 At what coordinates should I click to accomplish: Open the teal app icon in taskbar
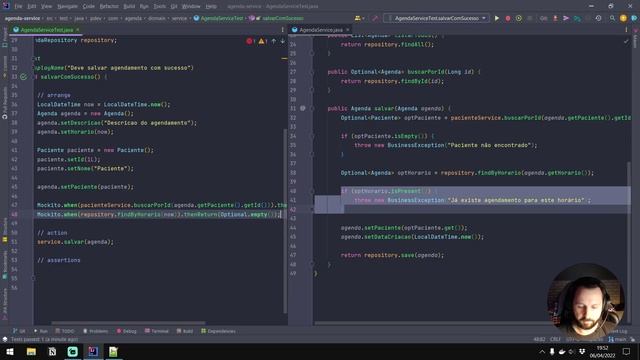coord(73,351)
